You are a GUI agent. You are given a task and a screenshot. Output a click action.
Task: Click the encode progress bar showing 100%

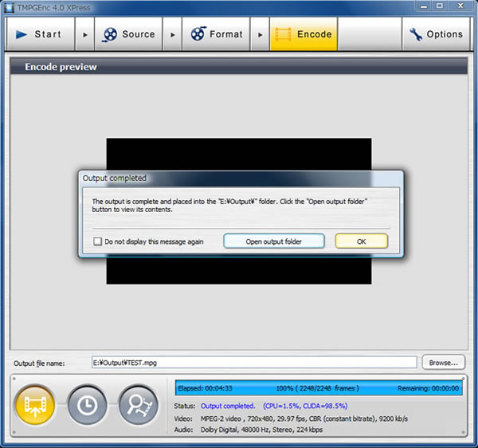pyautogui.click(x=319, y=388)
